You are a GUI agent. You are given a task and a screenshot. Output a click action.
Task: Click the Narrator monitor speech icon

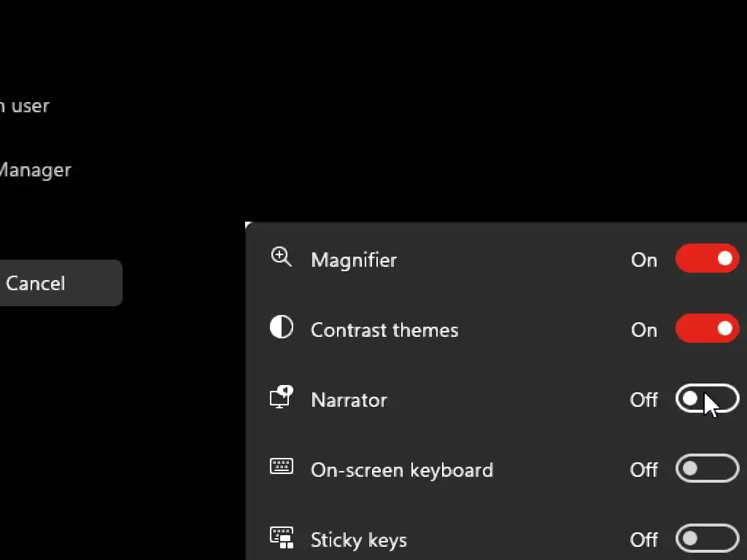282,397
